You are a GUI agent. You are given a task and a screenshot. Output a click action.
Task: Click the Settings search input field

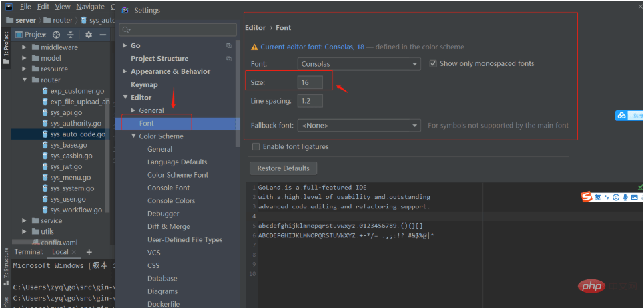[x=178, y=30]
